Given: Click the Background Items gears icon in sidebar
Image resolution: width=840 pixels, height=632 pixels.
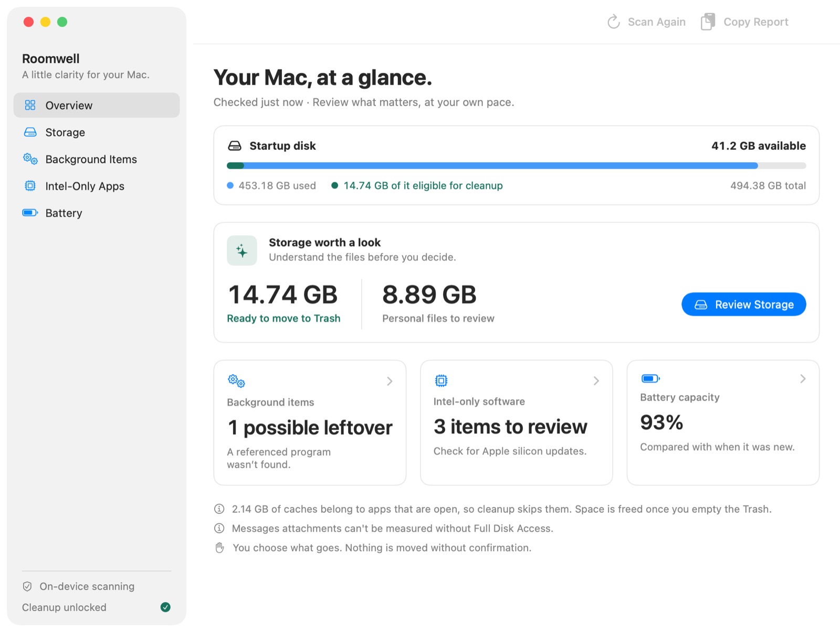Looking at the screenshot, I should (30, 159).
